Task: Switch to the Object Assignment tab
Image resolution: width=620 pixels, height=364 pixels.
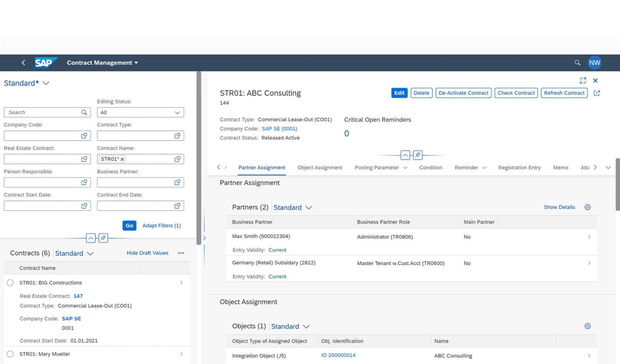Action: [320, 167]
